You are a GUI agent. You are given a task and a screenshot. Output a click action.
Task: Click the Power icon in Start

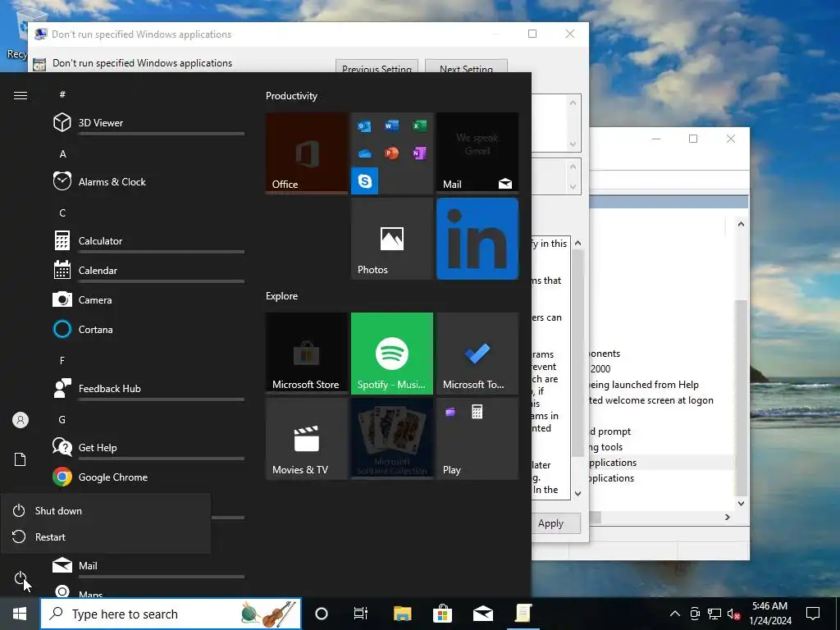pos(21,578)
